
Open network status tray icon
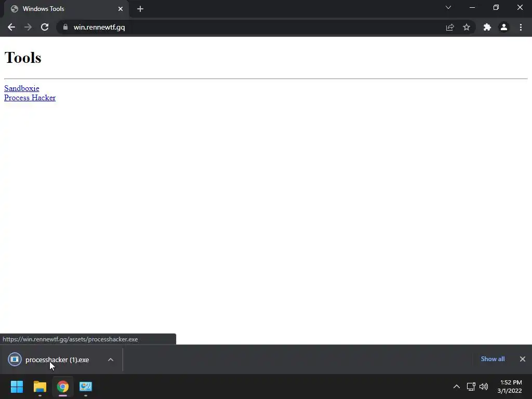click(x=471, y=387)
